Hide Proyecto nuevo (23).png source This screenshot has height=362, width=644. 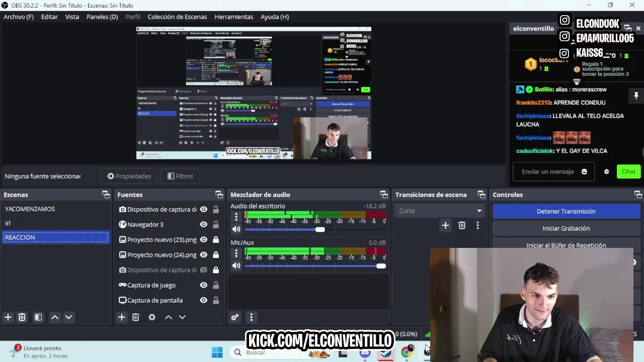[204, 240]
